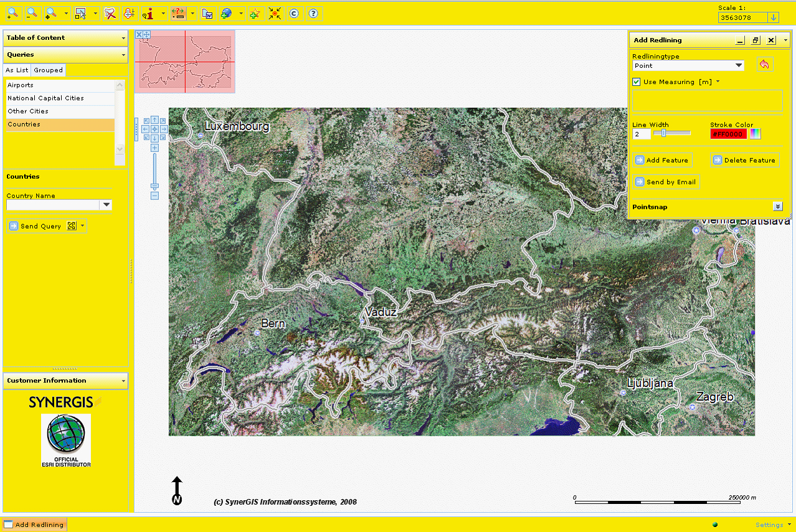Screen dimensions: 796x532
Task: Activate the Identify tool
Action: click(x=149, y=13)
